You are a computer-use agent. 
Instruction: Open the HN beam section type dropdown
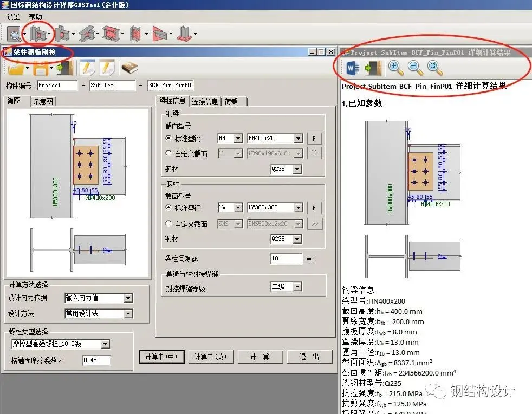coord(238,138)
